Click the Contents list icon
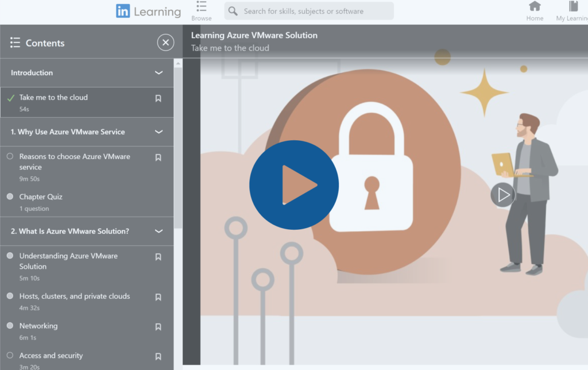The height and width of the screenshot is (370, 588). tap(15, 43)
